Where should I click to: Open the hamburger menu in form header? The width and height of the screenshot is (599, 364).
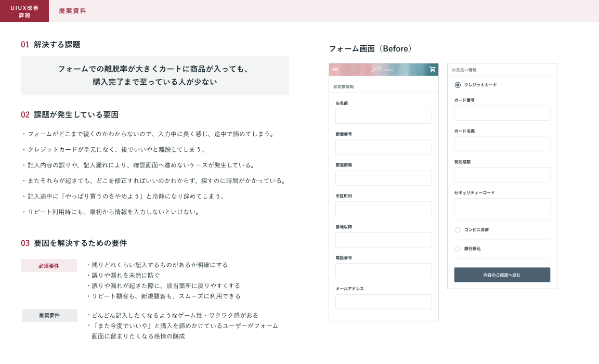335,70
